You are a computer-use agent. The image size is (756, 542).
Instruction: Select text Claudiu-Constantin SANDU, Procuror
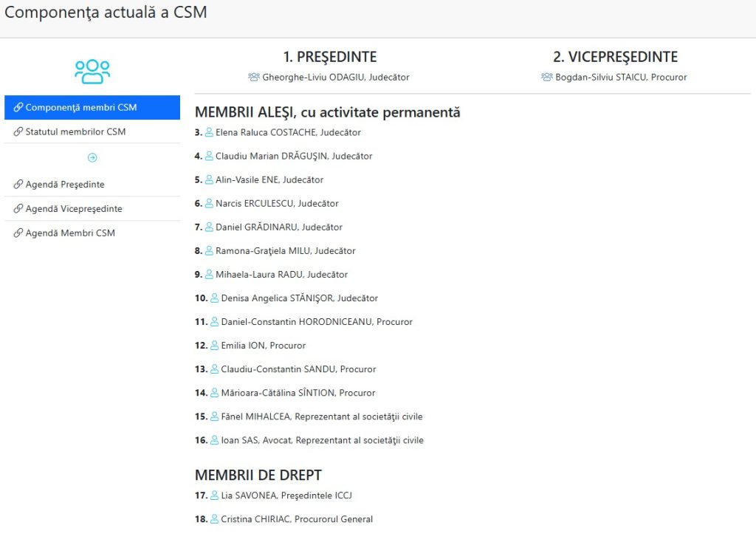[x=298, y=369]
